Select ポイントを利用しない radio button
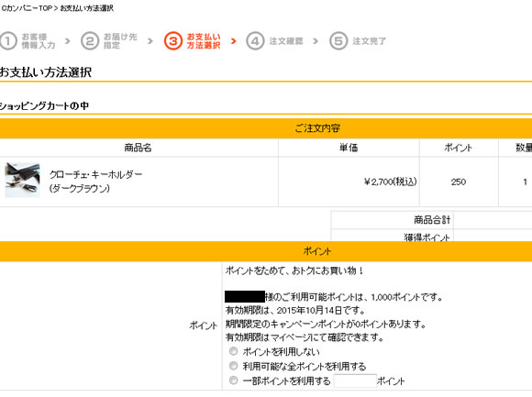 (x=233, y=351)
